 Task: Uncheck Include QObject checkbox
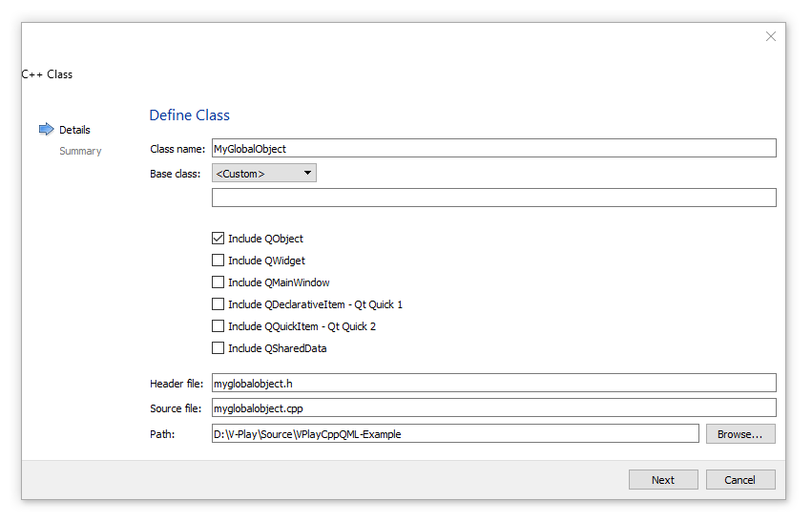tap(218, 239)
